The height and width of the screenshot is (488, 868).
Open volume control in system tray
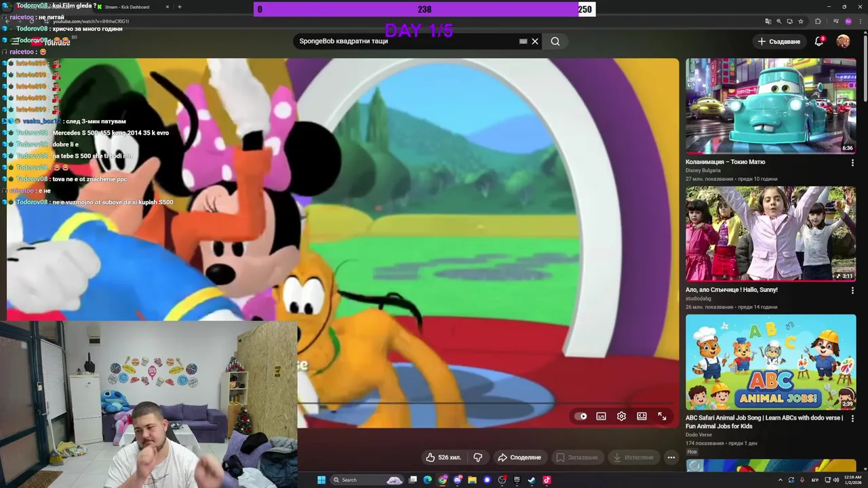(835, 480)
